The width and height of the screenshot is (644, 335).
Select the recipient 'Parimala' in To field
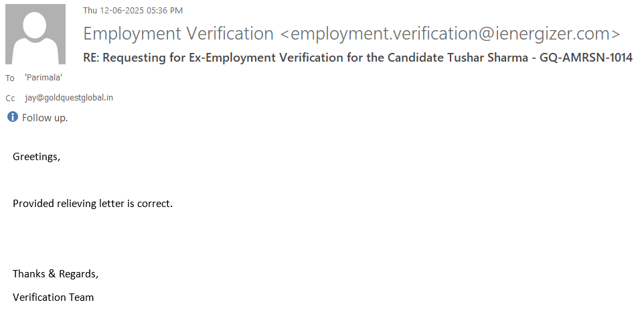click(x=44, y=78)
